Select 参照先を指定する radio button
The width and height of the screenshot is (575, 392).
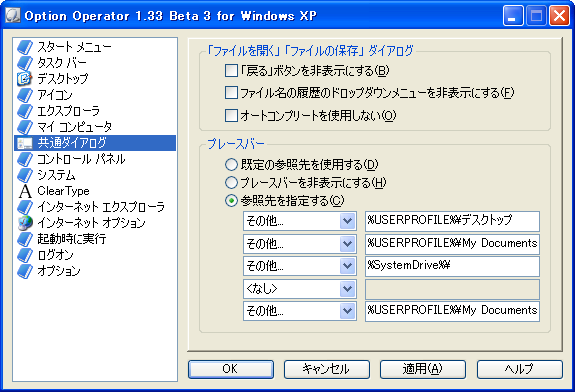point(231,201)
